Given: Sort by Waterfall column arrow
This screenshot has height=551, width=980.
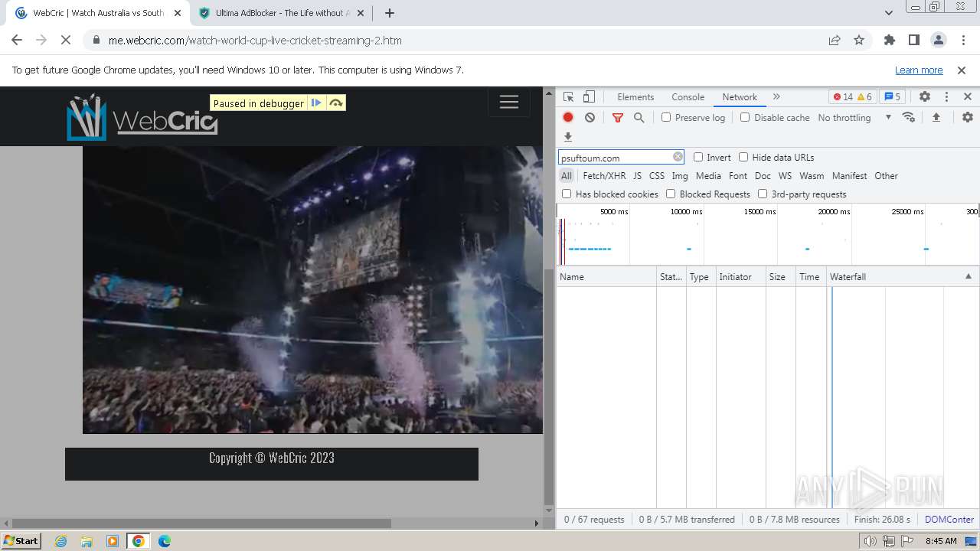Looking at the screenshot, I should [968, 276].
